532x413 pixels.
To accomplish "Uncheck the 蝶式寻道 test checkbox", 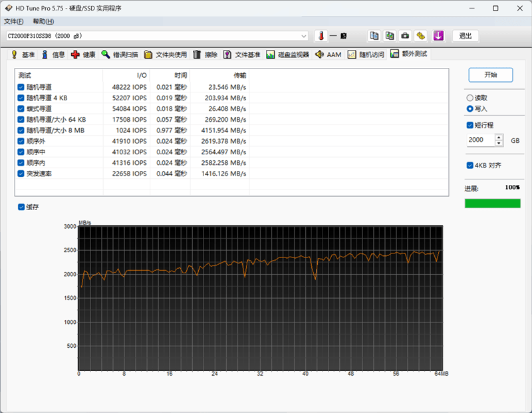I will [x=21, y=109].
